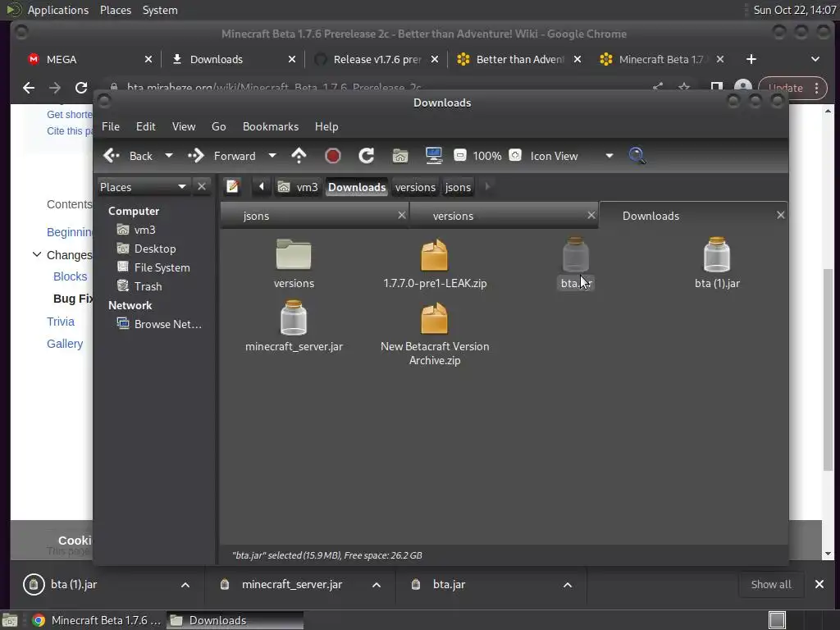Click Show all downloads button
The width and height of the screenshot is (840, 630).
point(771,584)
